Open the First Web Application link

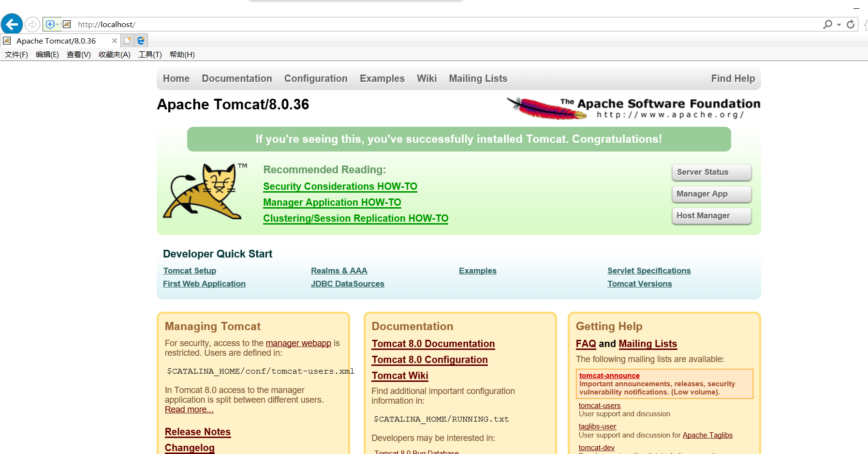click(204, 284)
